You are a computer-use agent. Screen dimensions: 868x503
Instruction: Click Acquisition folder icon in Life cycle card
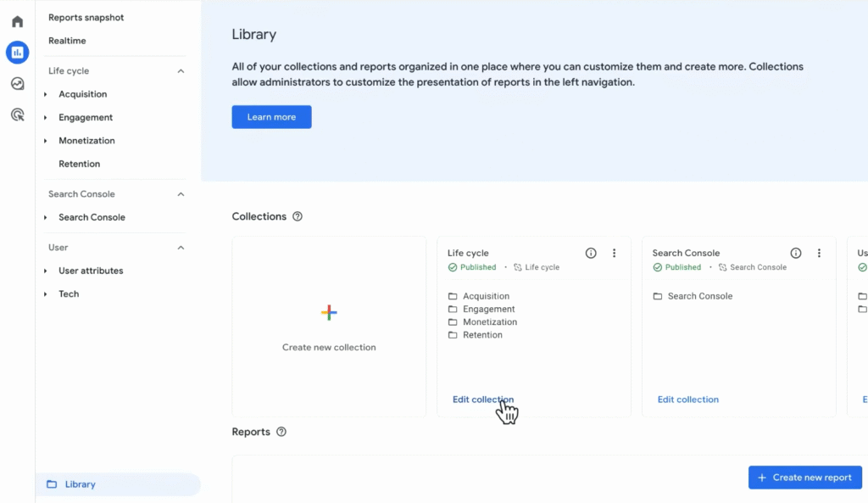[x=453, y=296]
